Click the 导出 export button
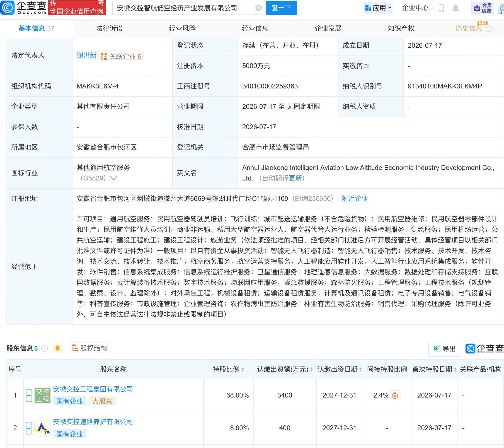 [445, 349]
